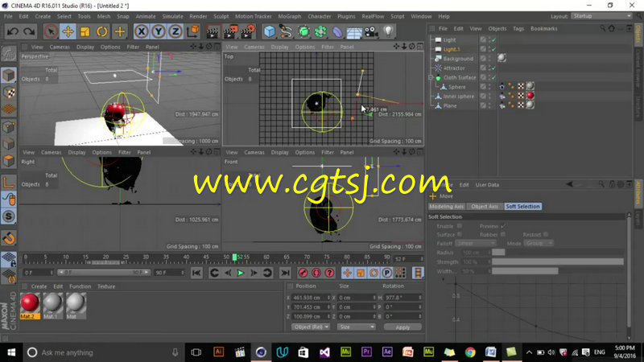Open the green generators icon

click(x=303, y=31)
